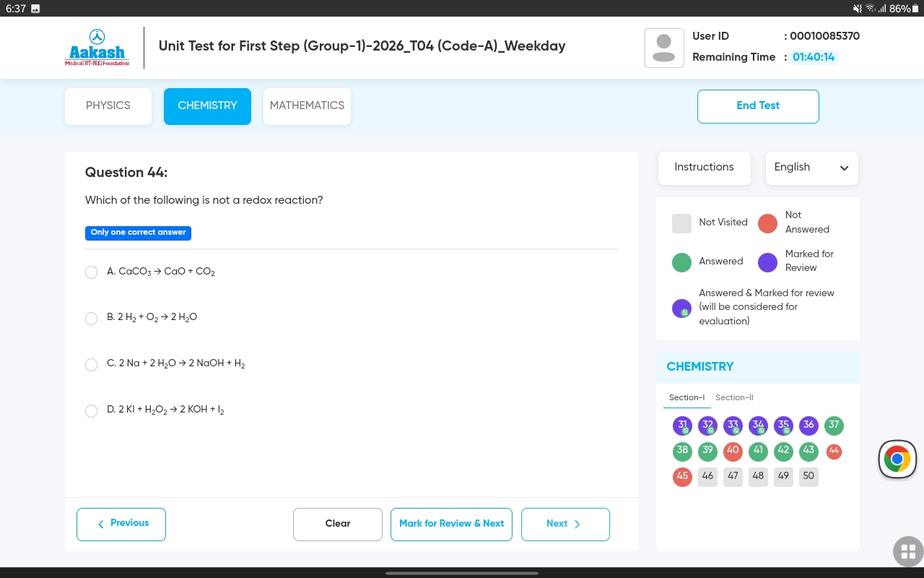Image resolution: width=924 pixels, height=578 pixels.
Task: Click the Answered & Marked for review swatch
Action: pyautogui.click(x=681, y=309)
